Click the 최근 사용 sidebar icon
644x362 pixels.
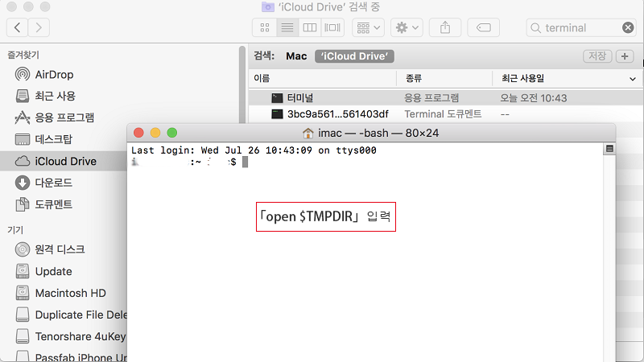coord(23,96)
